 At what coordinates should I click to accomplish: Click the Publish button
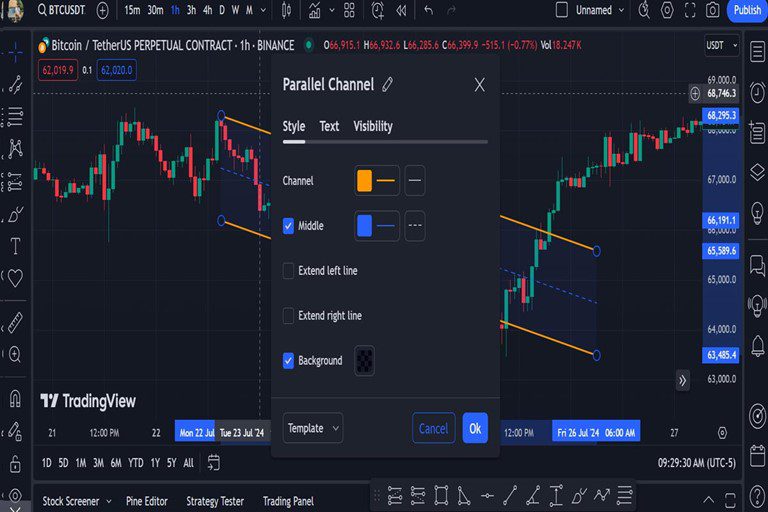pos(747,10)
